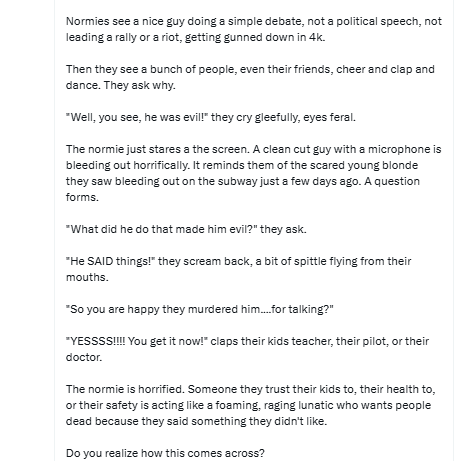Click the single word line "forms."

(x=82, y=197)
